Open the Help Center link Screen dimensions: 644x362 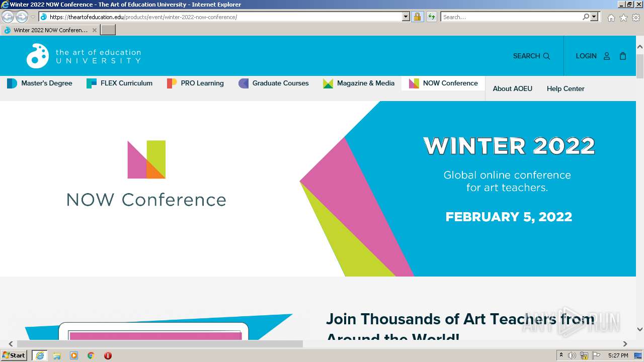click(x=566, y=89)
